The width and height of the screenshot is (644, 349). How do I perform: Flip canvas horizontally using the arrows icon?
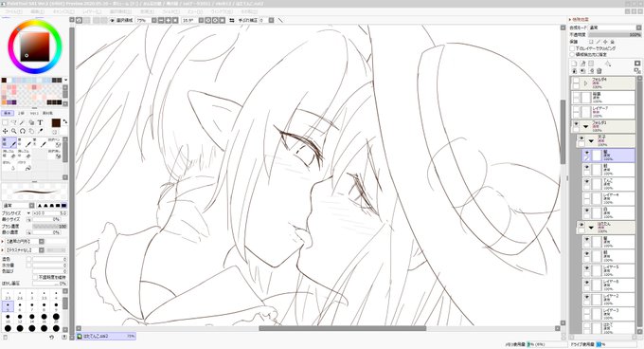(x=232, y=20)
